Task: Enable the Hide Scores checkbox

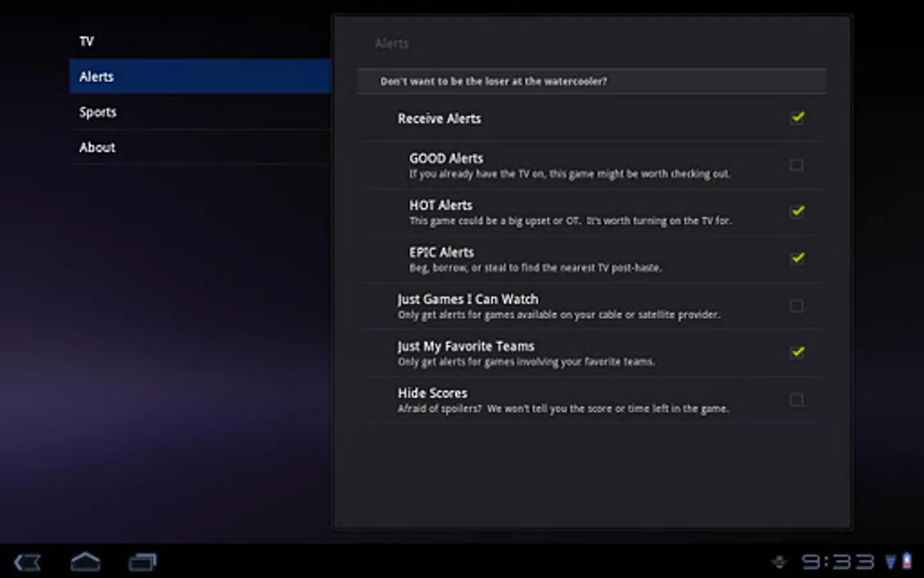Action: click(x=796, y=399)
